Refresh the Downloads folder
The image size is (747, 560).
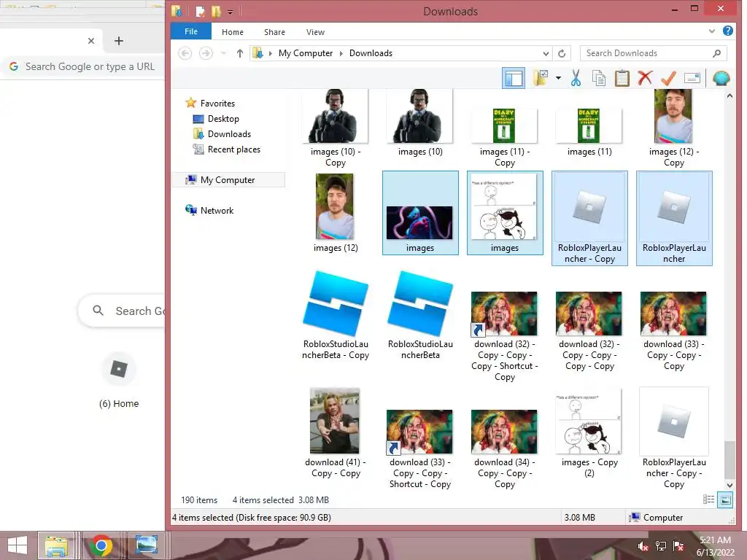(x=562, y=53)
